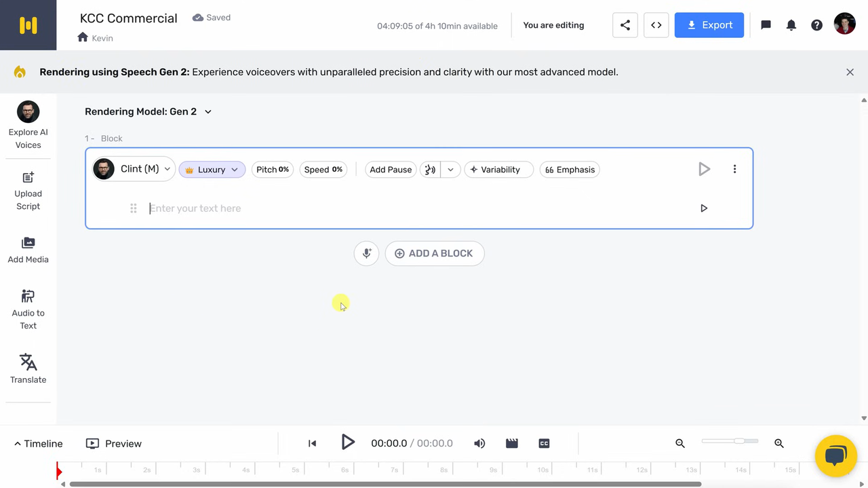Click the 1 - Block label

click(104, 138)
